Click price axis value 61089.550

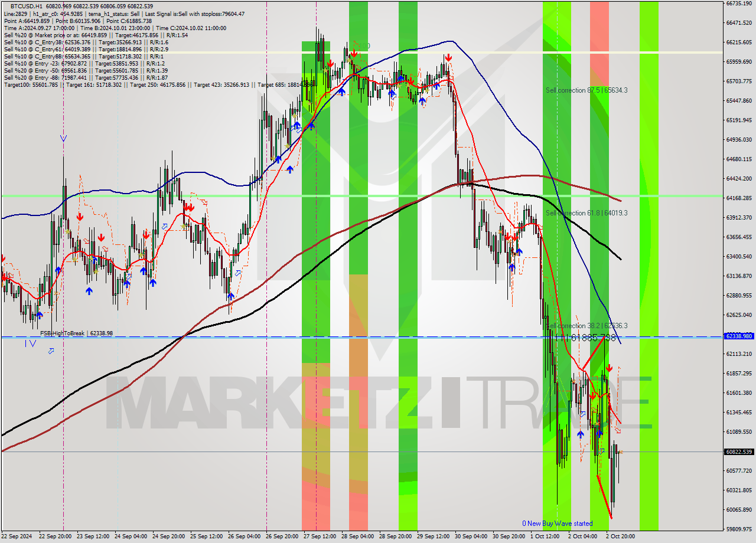point(738,432)
